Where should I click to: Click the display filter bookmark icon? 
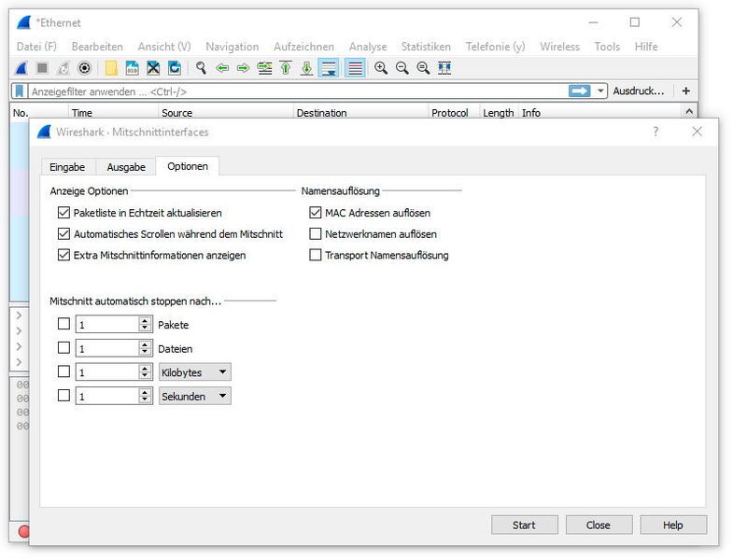tap(20, 91)
